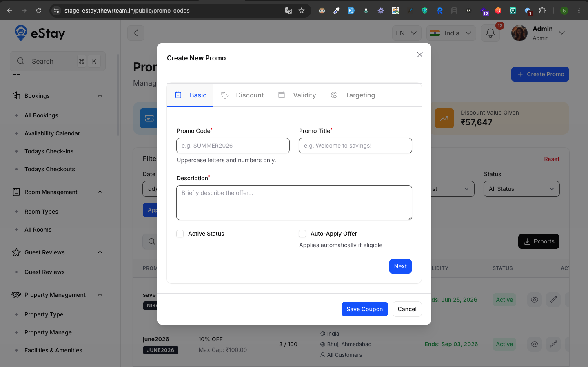Click the Google Translate icon in address bar
Image resolution: width=588 pixels, height=367 pixels.
(x=288, y=11)
